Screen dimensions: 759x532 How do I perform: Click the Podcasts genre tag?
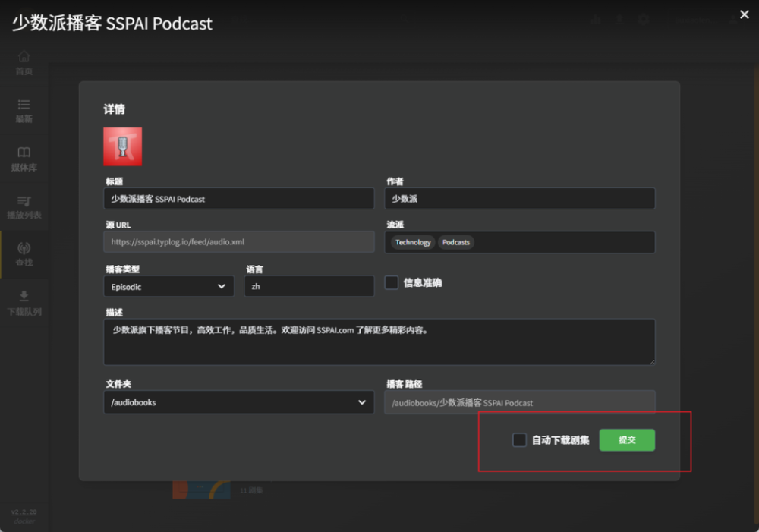(x=456, y=242)
